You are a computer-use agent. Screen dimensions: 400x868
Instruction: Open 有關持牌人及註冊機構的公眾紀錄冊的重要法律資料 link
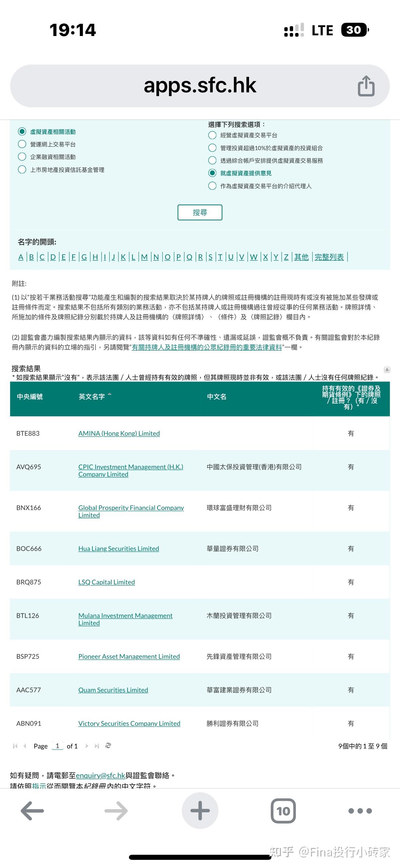207,347
